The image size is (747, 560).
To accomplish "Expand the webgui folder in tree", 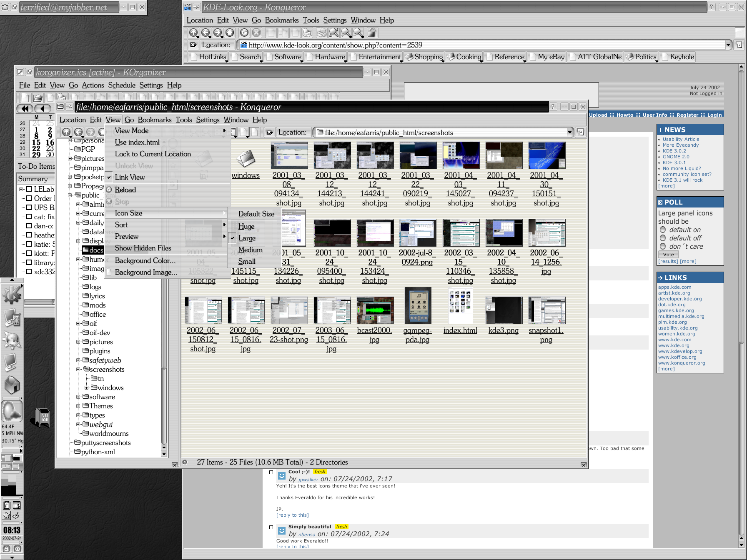I will click(x=78, y=425).
